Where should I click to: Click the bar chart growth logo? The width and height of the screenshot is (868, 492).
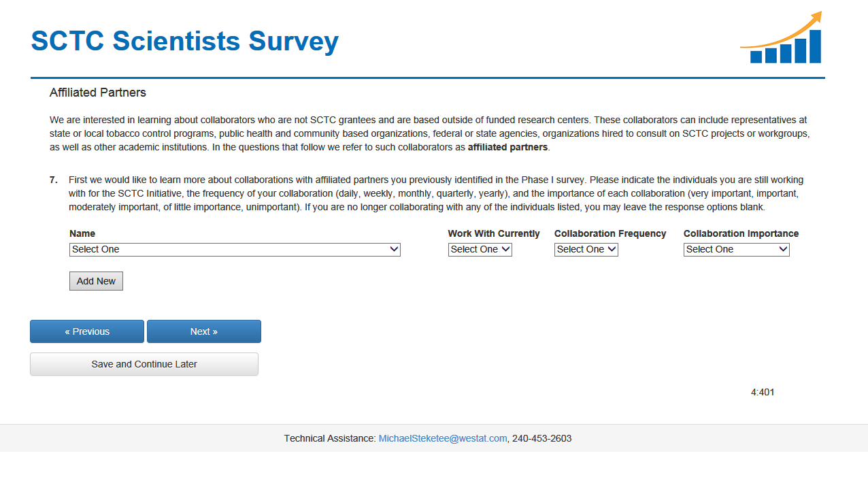point(781,38)
